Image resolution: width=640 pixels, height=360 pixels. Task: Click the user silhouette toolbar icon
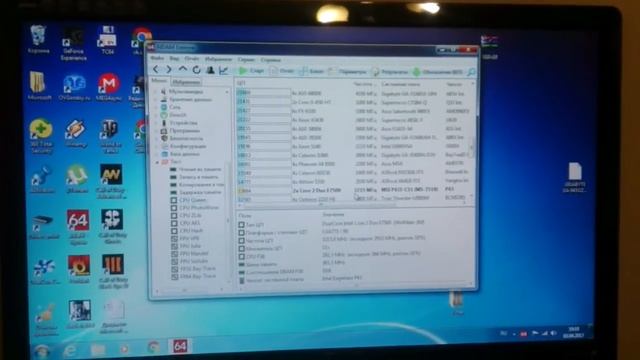click(210, 70)
